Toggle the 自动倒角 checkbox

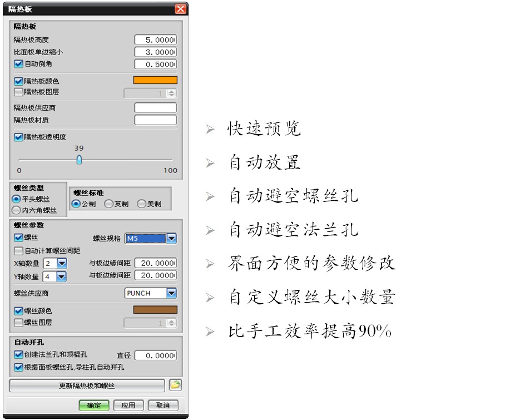[18, 64]
